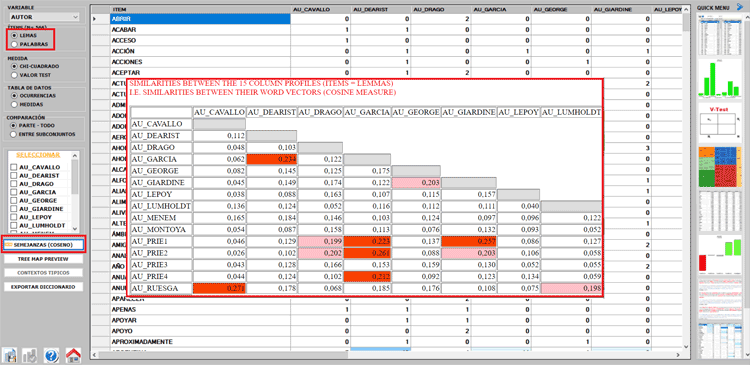Select the Lemas radio button
The image size is (750, 365).
click(14, 35)
